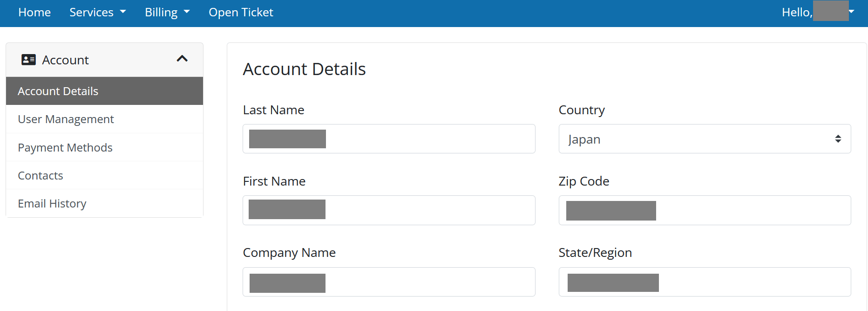Click the Account ID card icon
The height and width of the screenshot is (311, 868).
pos(28,60)
